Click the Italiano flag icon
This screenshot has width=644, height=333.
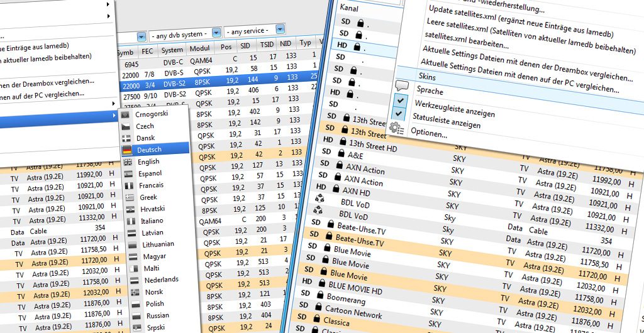pyautogui.click(x=131, y=221)
